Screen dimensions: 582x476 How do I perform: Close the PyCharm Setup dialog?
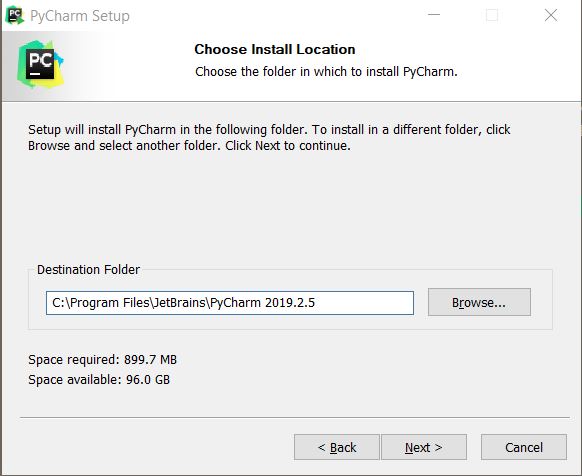[x=551, y=15]
